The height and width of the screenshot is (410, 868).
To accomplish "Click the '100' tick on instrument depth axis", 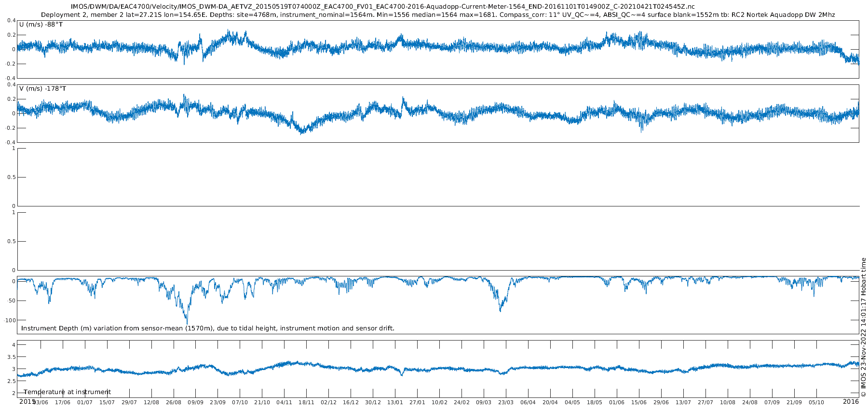I will (x=11, y=320).
